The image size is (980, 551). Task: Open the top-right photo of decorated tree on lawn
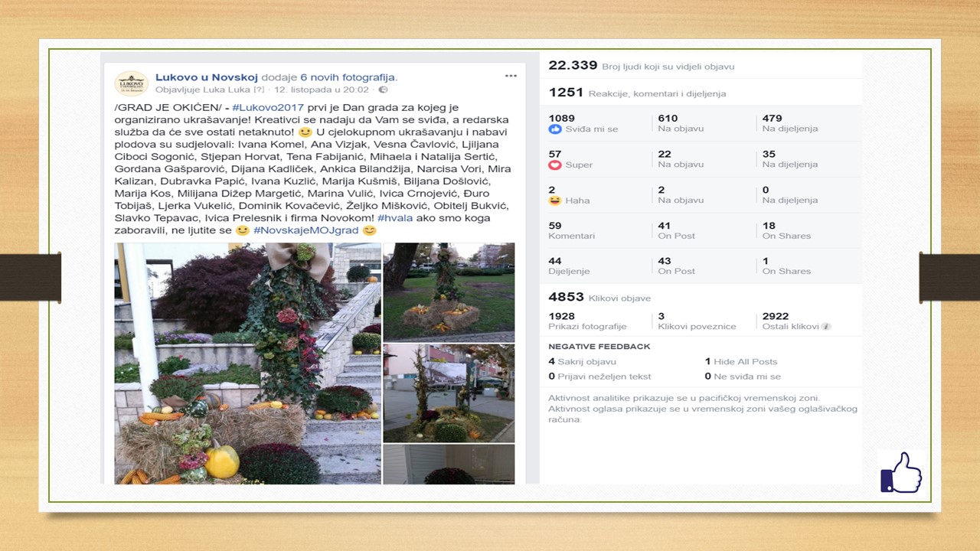449,292
